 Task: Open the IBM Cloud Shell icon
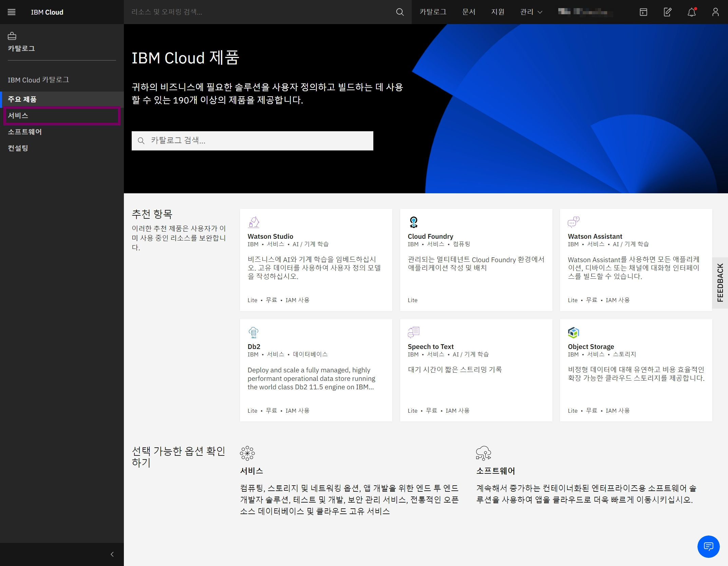tap(643, 12)
